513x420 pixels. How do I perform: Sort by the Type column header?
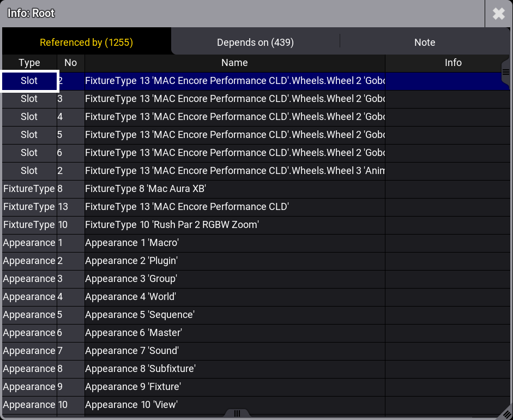pos(29,63)
